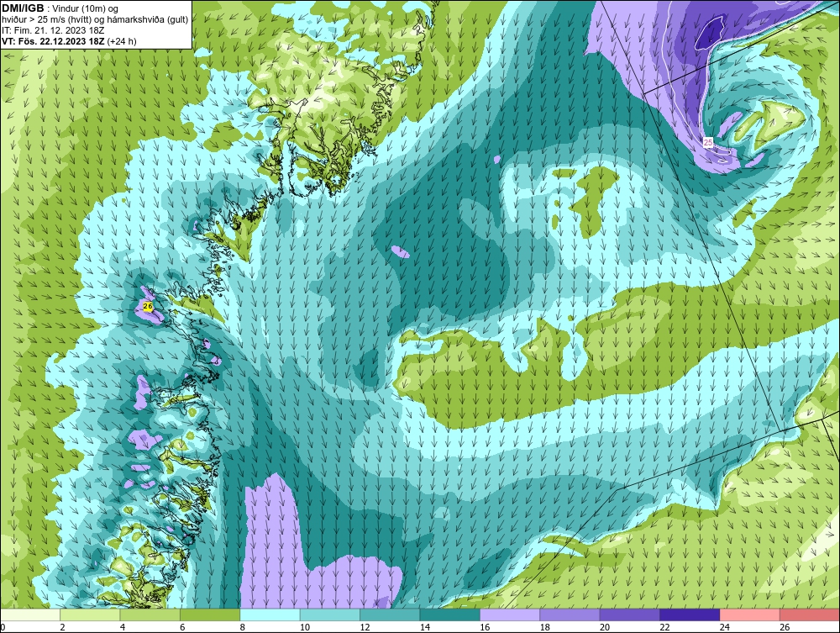
Task: Select the 6–8 m/s legend color
Action: click(210, 615)
